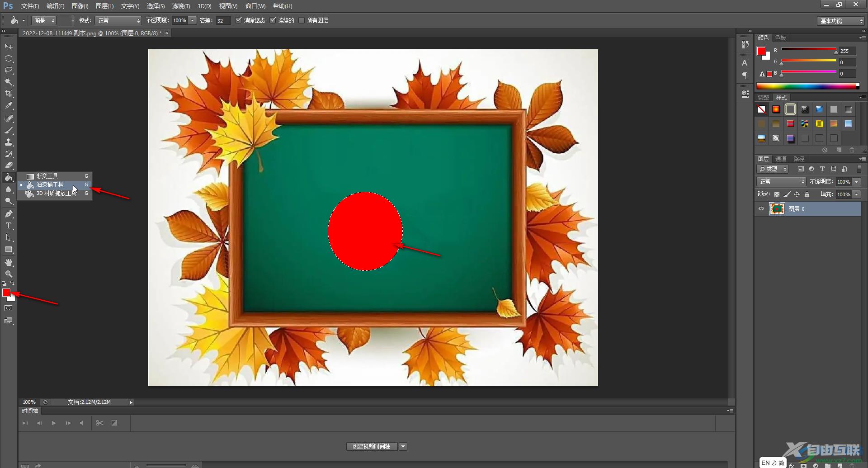
Task: Open the layer blend mode 正常 dropdown
Action: click(x=781, y=181)
